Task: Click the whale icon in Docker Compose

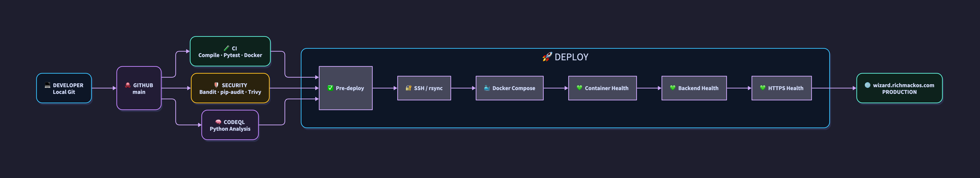Action: [487, 88]
